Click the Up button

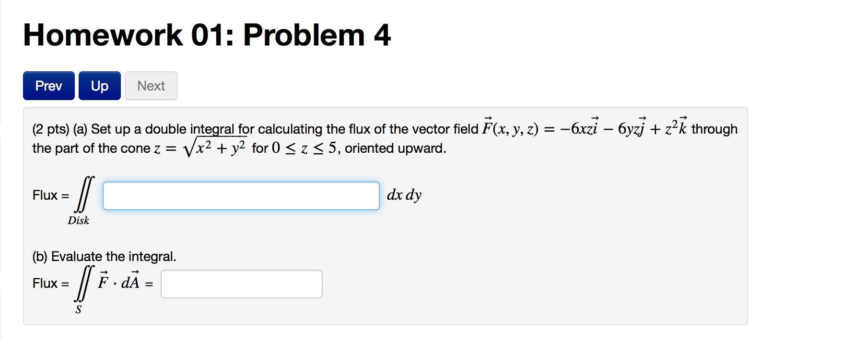(100, 86)
